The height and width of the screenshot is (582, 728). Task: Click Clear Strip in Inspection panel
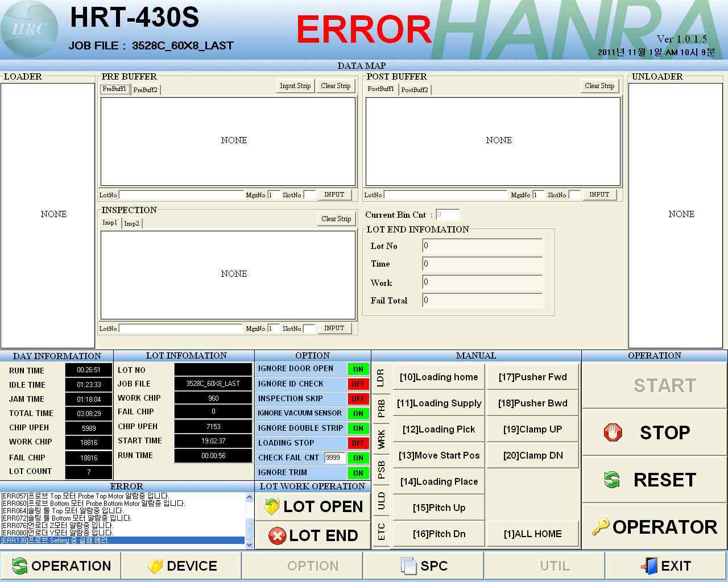pos(336,219)
